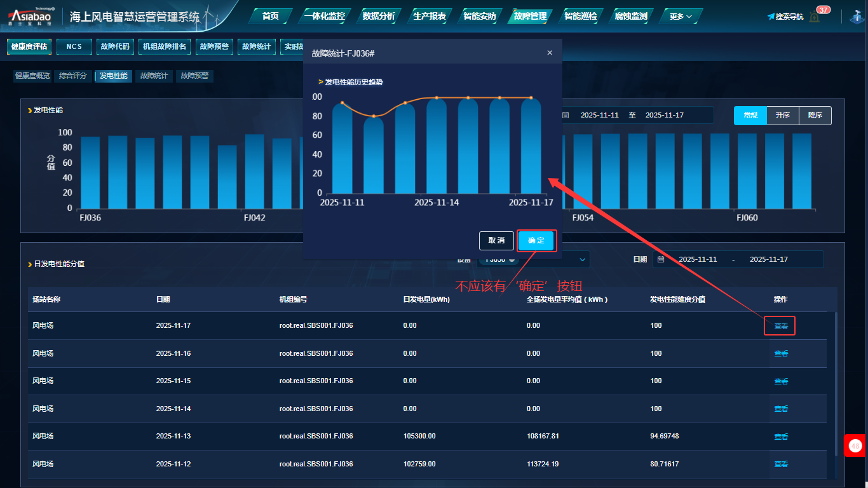Click calendar icon in top chart date range
This screenshot has height=488, width=868.
tap(566, 115)
